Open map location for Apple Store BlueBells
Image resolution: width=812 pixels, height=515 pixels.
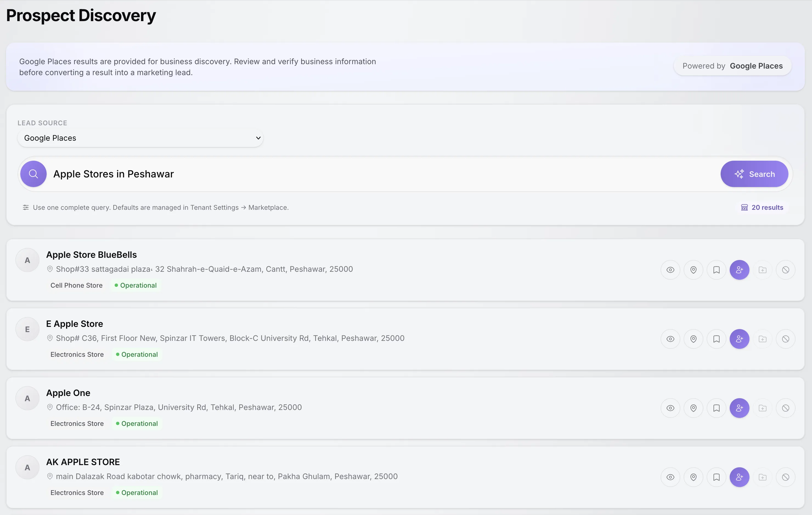[693, 270]
